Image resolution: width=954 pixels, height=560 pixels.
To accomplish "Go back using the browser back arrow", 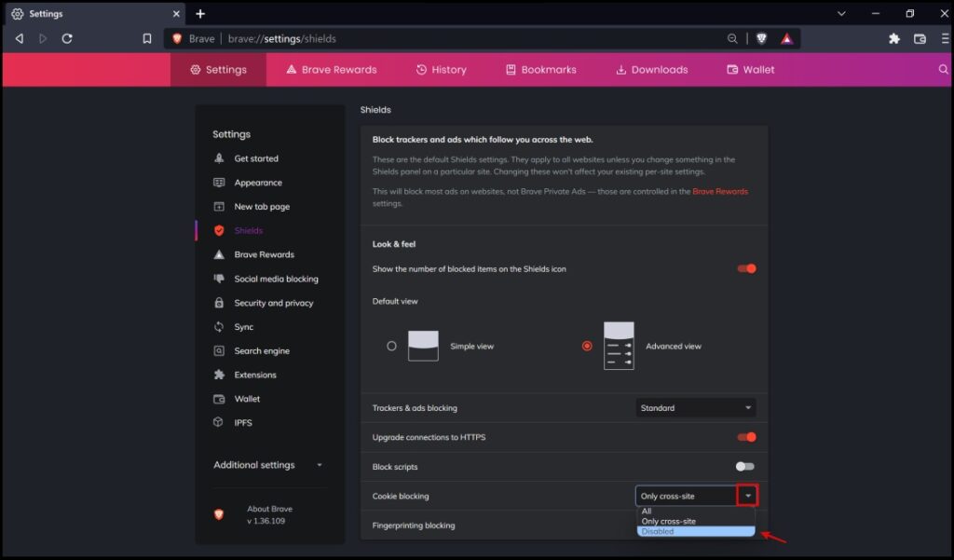I will coord(20,38).
